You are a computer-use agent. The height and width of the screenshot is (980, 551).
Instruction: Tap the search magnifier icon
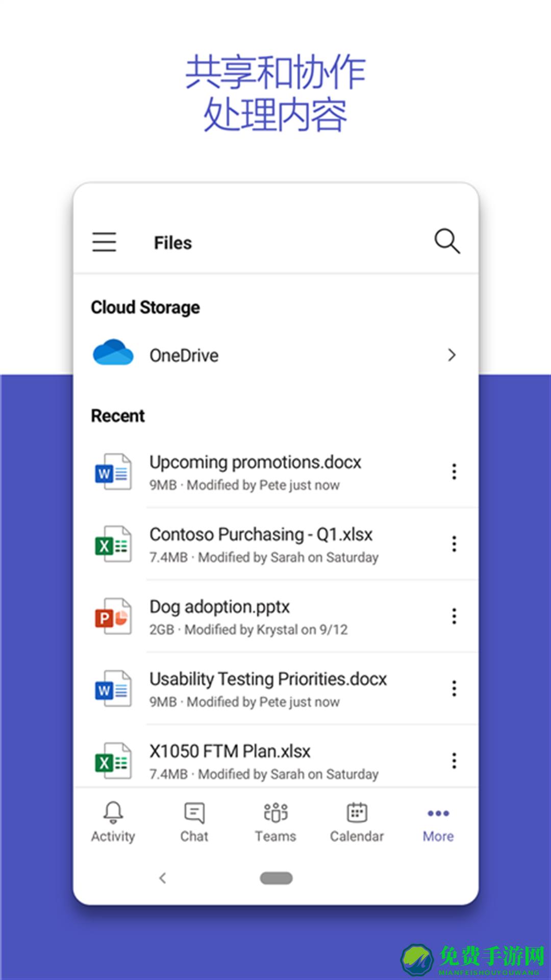447,241
